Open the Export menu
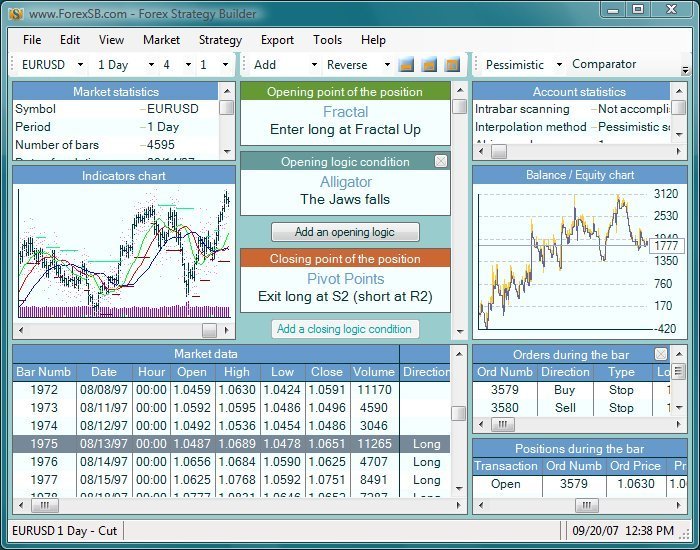This screenshot has height=550, width=700. tap(277, 40)
